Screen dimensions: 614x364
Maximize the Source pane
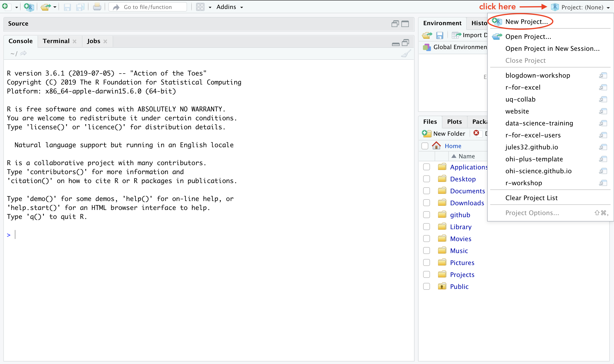pos(405,24)
